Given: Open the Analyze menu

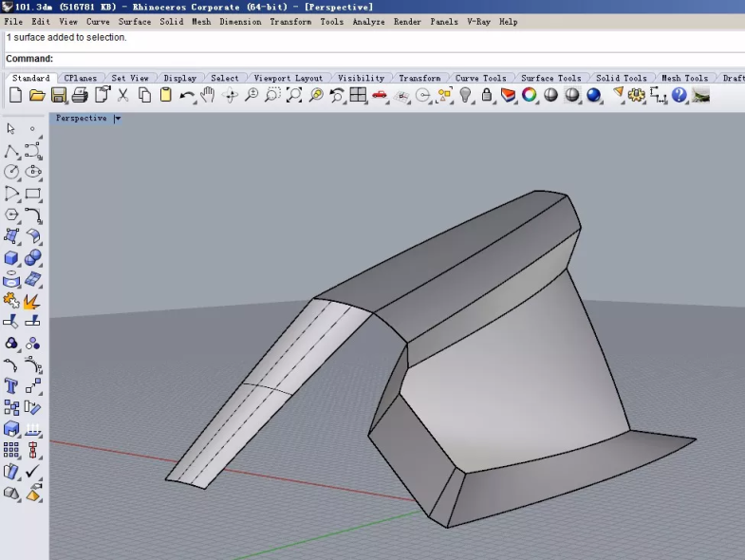Looking at the screenshot, I should (x=368, y=21).
